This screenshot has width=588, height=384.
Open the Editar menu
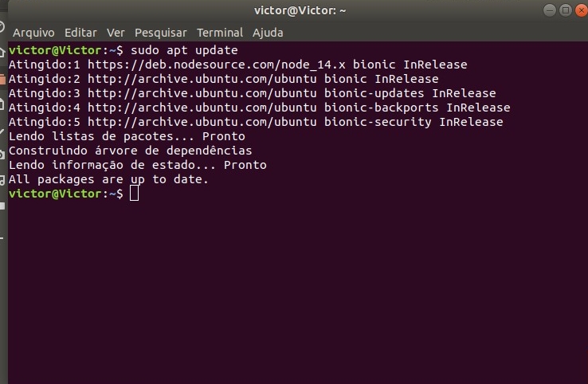point(80,33)
